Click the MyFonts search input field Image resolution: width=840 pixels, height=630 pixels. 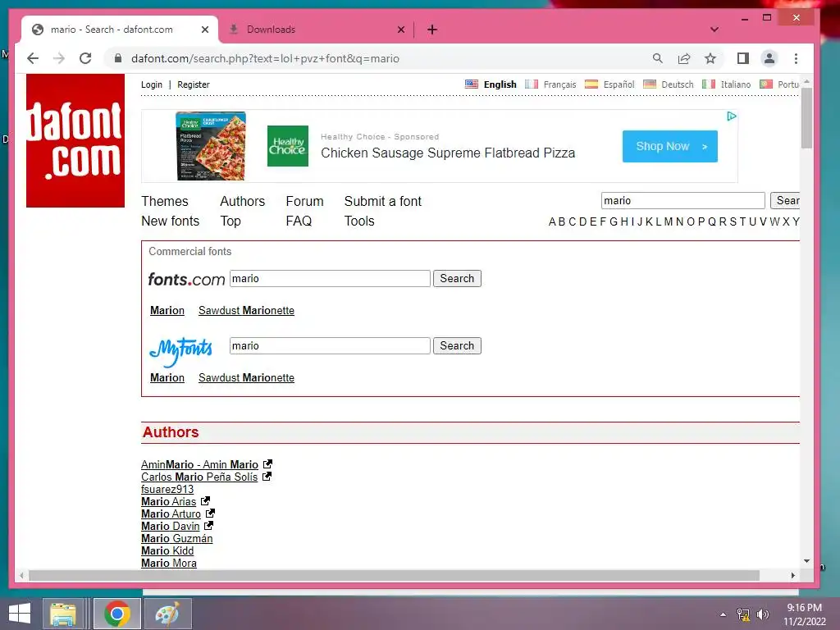pos(330,345)
